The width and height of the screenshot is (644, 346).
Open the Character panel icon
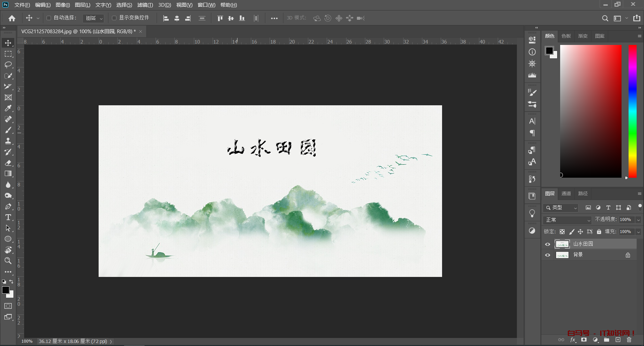pos(532,121)
